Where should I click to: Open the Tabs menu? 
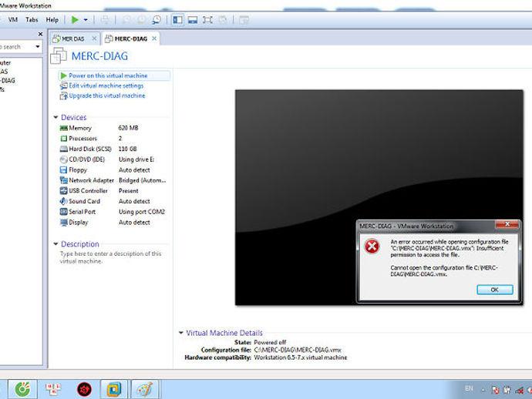tap(32, 20)
